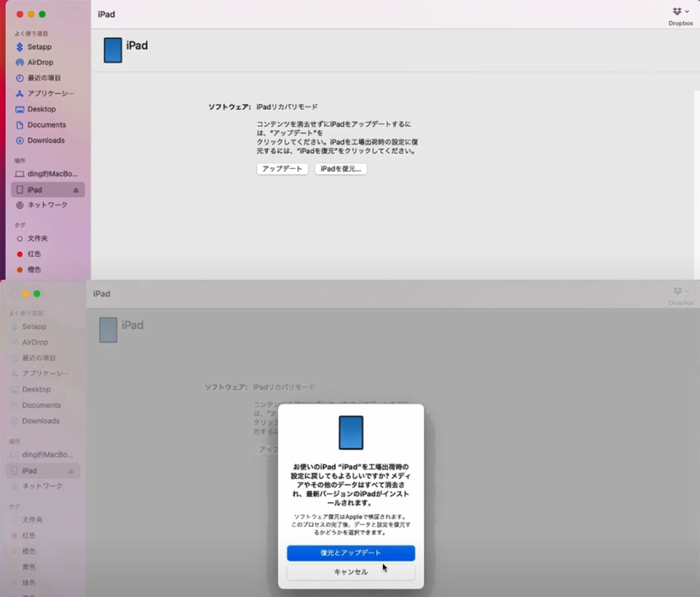Screen dimensions: 700x597
Task: Select the 红色 tag in the dimmed lower sidebar
Action: point(23,535)
